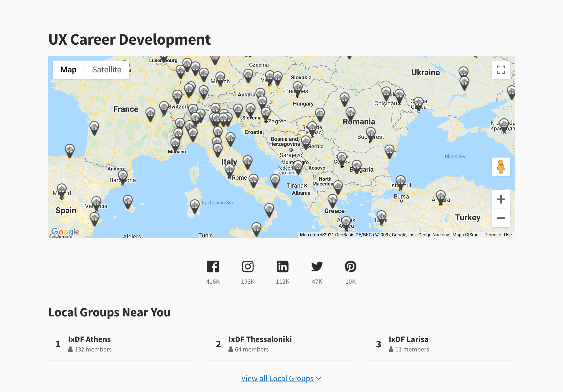Click the map pin on Belgrade
Screen dimensions: 563x392
coord(312,129)
